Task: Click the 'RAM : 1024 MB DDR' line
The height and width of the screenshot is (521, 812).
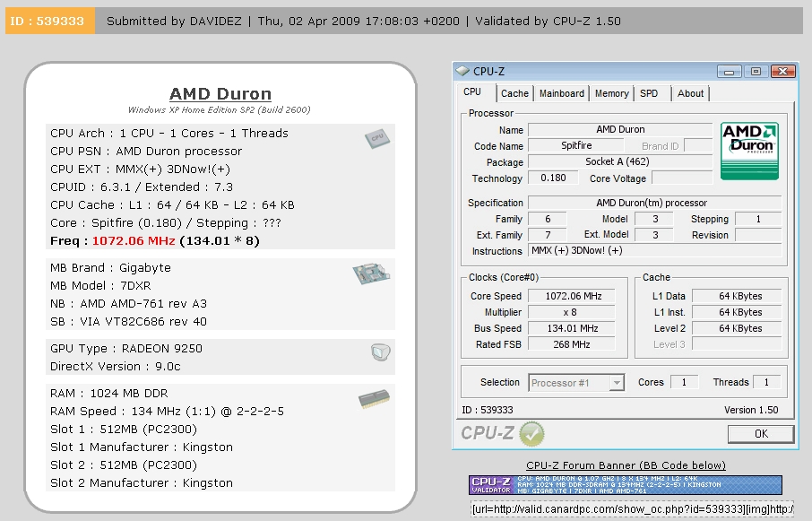Action: point(108,393)
